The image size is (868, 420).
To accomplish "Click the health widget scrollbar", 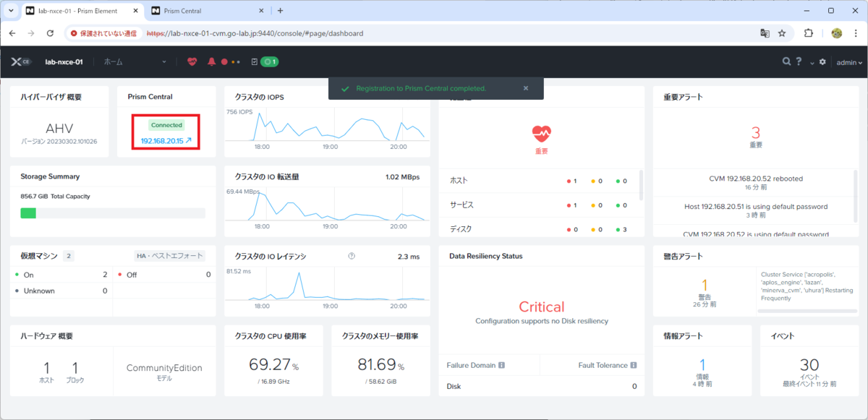I will point(641,184).
